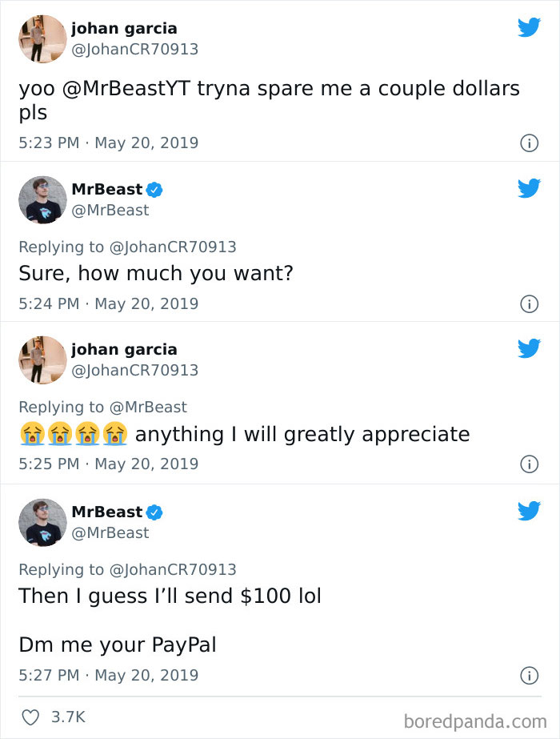Click the Twitter bird icon on johan's first tweet
This screenshot has width=560, height=739.
point(529,26)
